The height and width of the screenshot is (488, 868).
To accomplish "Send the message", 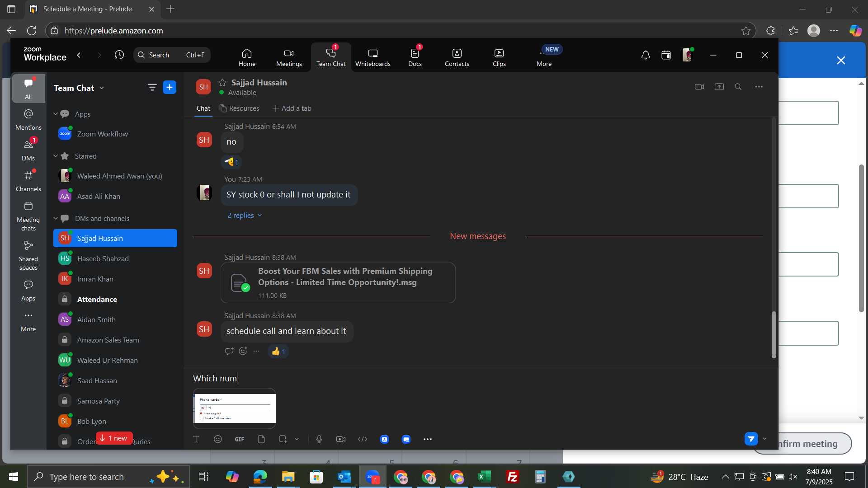I will (751, 439).
